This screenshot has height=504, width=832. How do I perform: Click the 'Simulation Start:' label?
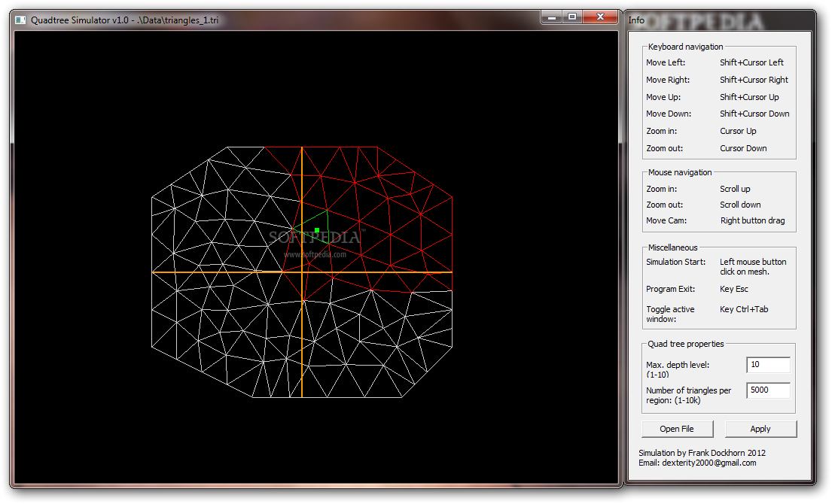point(675,263)
